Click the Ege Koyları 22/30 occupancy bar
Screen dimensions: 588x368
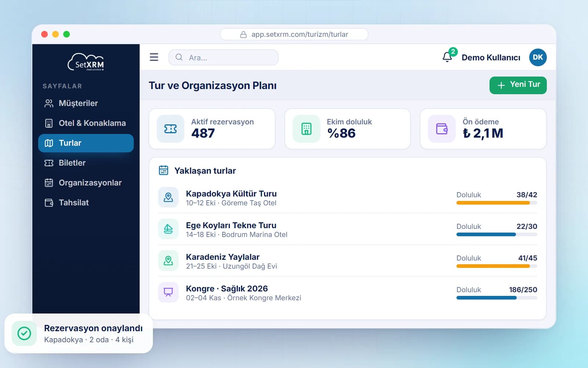pos(497,234)
